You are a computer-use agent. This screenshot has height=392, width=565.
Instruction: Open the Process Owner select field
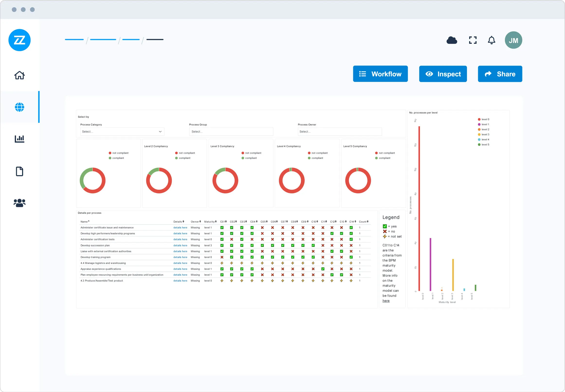click(340, 131)
